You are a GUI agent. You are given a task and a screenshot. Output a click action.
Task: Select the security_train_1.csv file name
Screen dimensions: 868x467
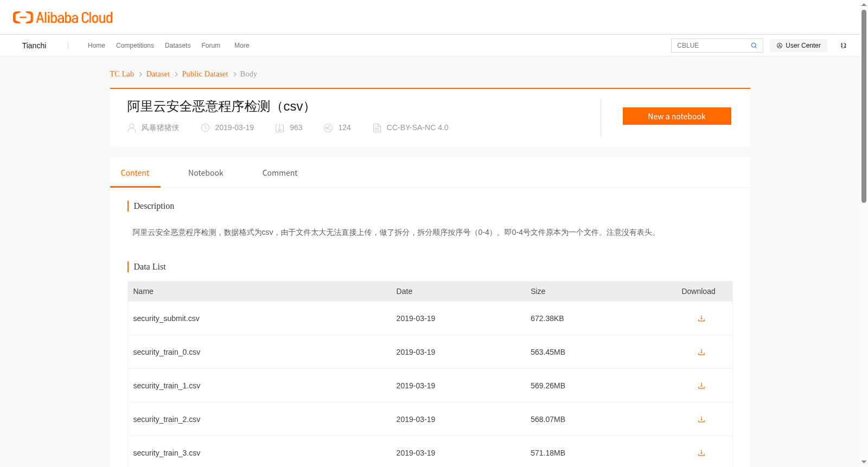(167, 386)
